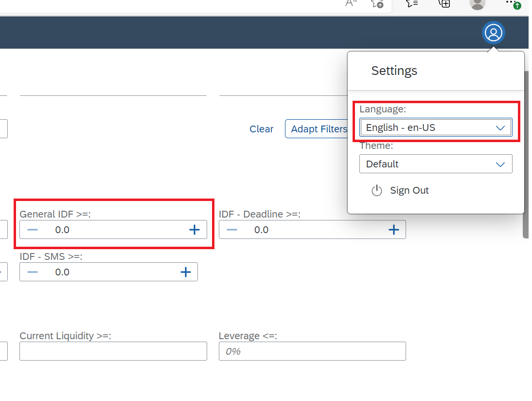Click the power icon beside Sign Out

pyautogui.click(x=377, y=190)
